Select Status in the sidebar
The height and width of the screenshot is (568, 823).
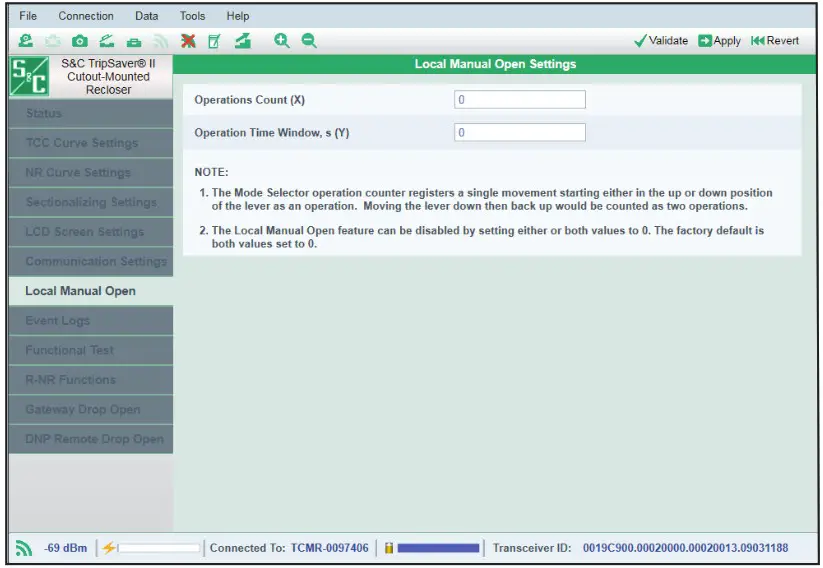[91, 113]
